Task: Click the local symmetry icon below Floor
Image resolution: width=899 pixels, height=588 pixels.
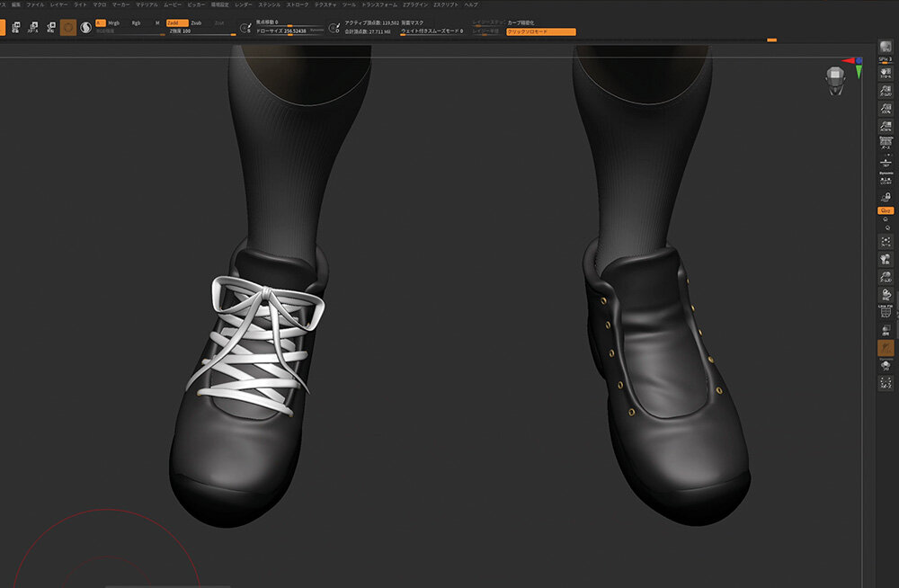Action: (886, 178)
